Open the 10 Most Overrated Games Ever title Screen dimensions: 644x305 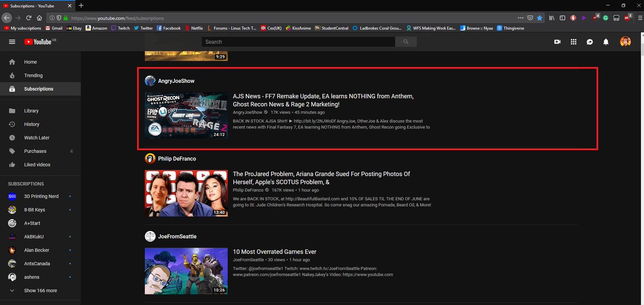275,252
